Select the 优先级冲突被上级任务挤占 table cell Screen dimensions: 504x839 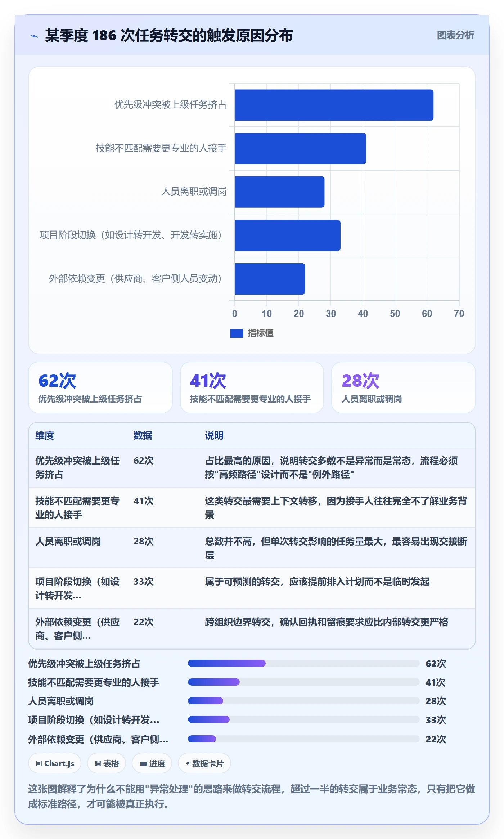coord(77,467)
